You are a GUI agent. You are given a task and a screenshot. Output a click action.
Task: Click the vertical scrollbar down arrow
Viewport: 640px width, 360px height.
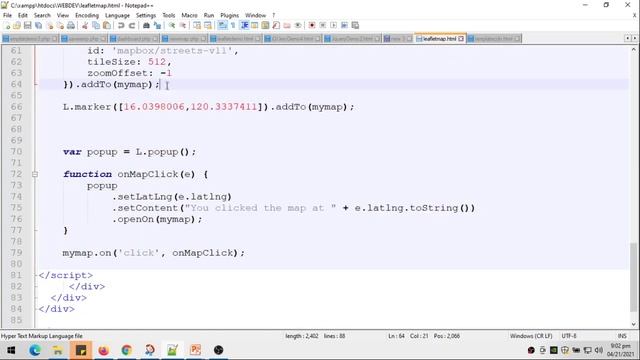coord(633,324)
